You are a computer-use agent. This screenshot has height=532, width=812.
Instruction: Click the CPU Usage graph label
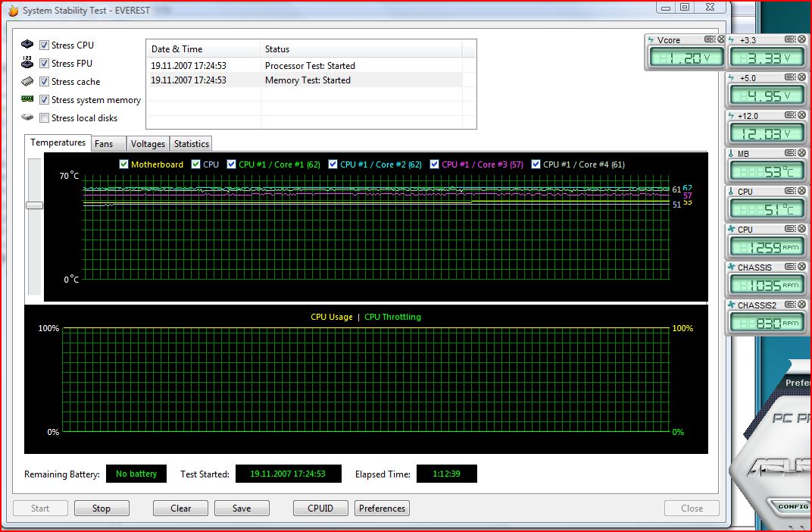pyautogui.click(x=332, y=317)
